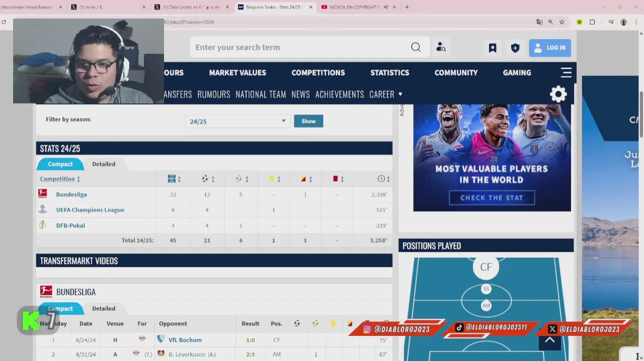Image resolution: width=644 pixels, height=361 pixels.
Task: Open the advanced person search icon
Action: pyautogui.click(x=441, y=47)
